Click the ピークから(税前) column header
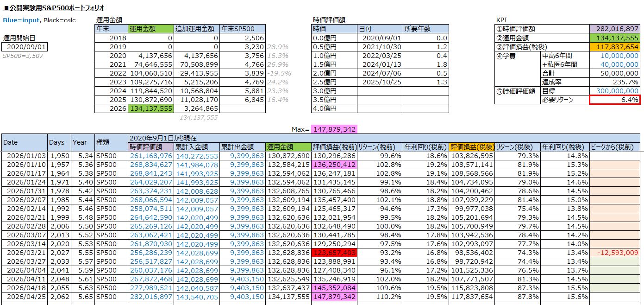Screen dimensions: 644x305 pos(615,147)
